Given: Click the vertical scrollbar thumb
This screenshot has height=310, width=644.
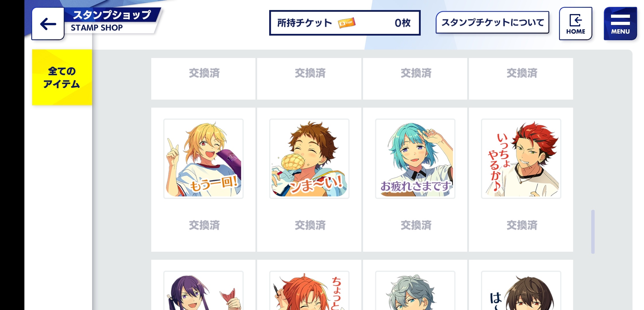Looking at the screenshot, I should (593, 232).
